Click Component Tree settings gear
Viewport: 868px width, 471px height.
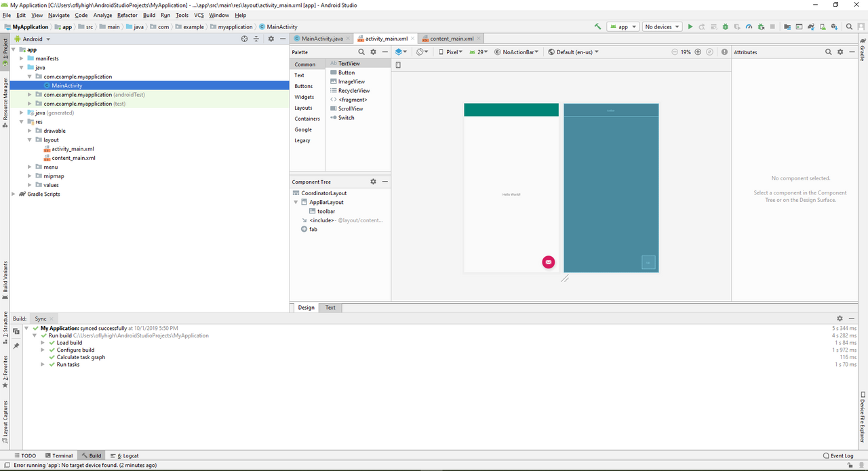coord(373,182)
